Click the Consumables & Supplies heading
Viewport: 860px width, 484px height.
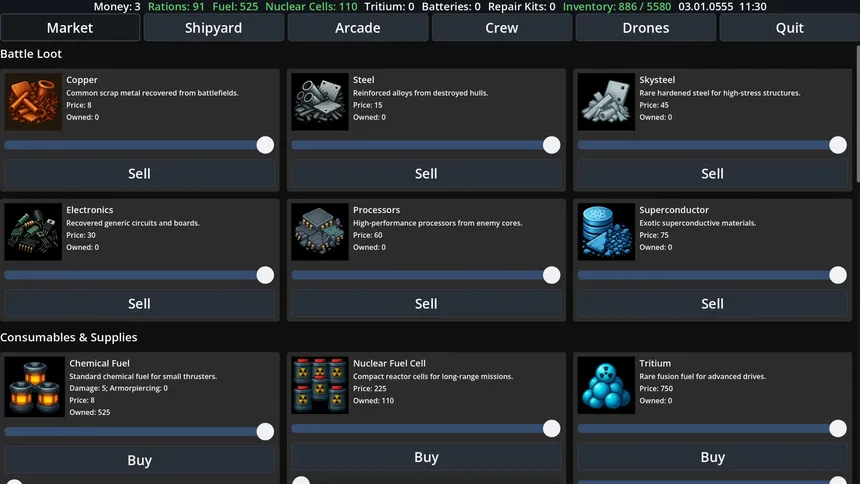(x=69, y=337)
